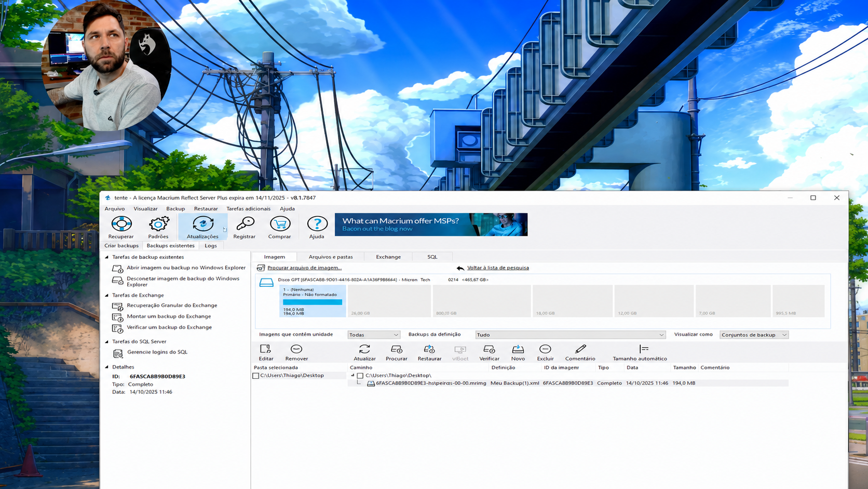Click the Procurar arquivo de imagem link
Image resolution: width=868 pixels, height=489 pixels.
pyautogui.click(x=304, y=268)
